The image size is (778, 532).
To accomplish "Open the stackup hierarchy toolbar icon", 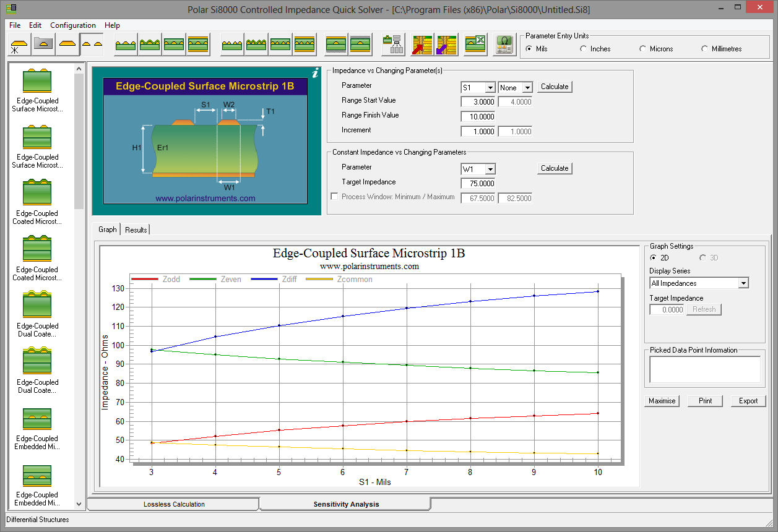I will 393,45.
